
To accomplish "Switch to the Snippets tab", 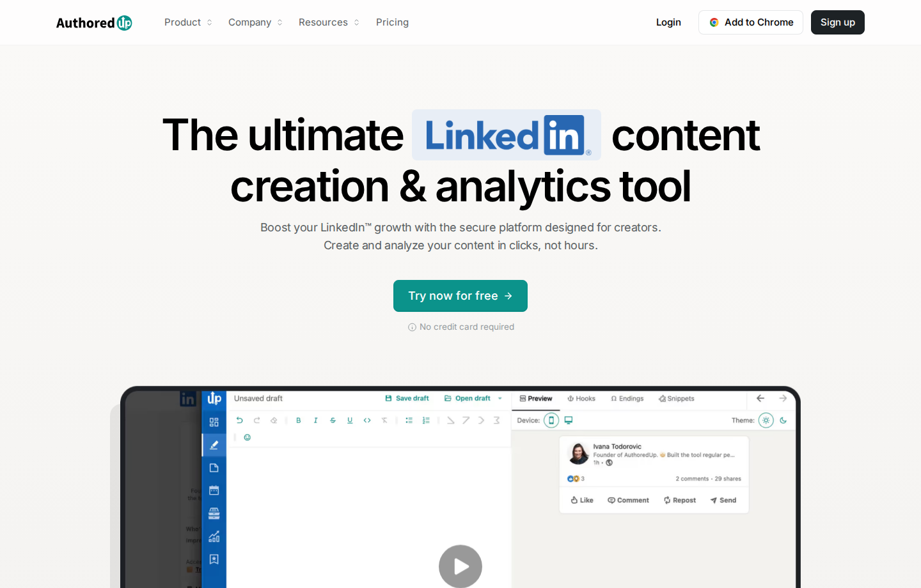I will [x=677, y=399].
